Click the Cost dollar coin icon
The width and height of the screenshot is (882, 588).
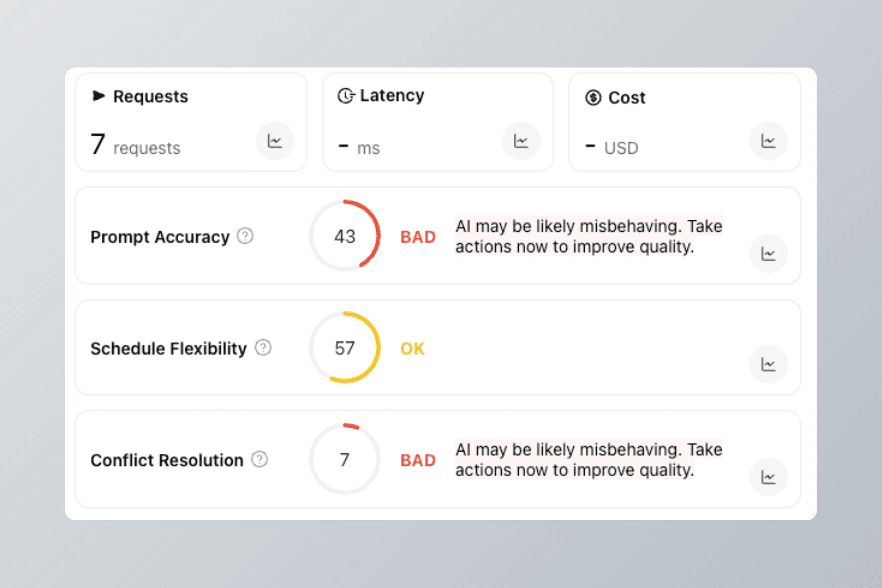(x=593, y=98)
